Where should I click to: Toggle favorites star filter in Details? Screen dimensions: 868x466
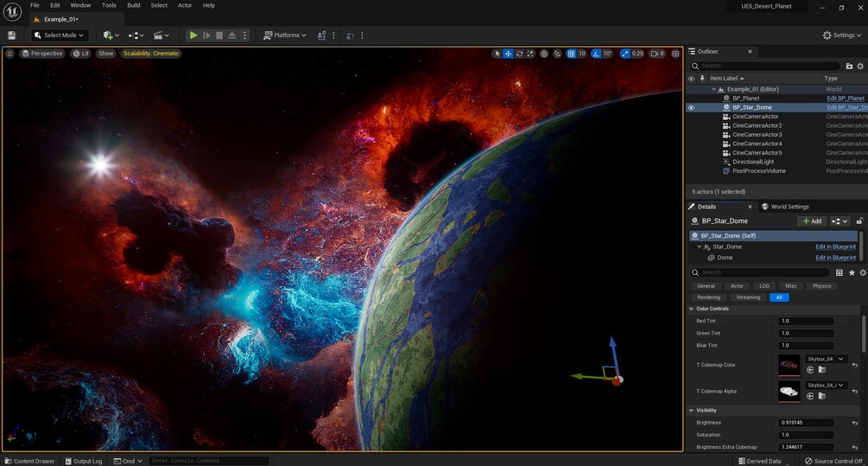coord(852,272)
